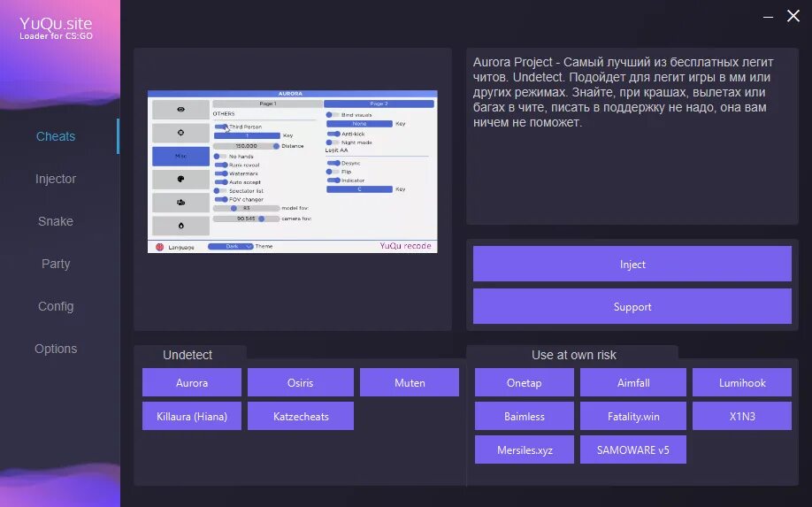The image size is (812, 507).
Task: Click the eye visuals icon in Aurora preview
Action: click(x=180, y=109)
